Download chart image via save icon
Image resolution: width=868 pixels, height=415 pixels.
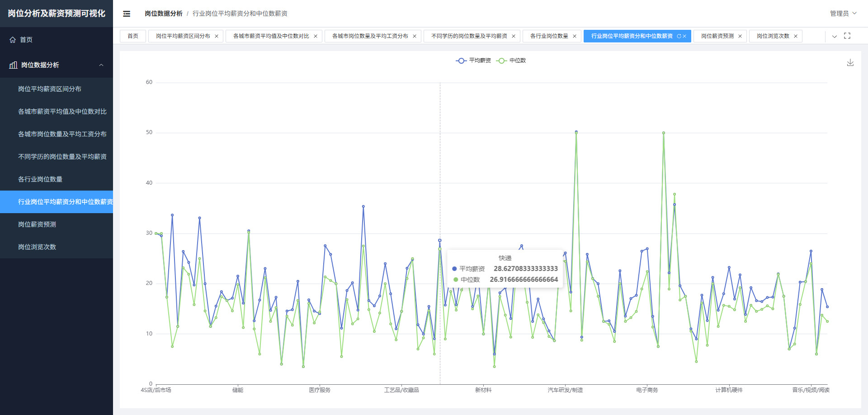(850, 63)
